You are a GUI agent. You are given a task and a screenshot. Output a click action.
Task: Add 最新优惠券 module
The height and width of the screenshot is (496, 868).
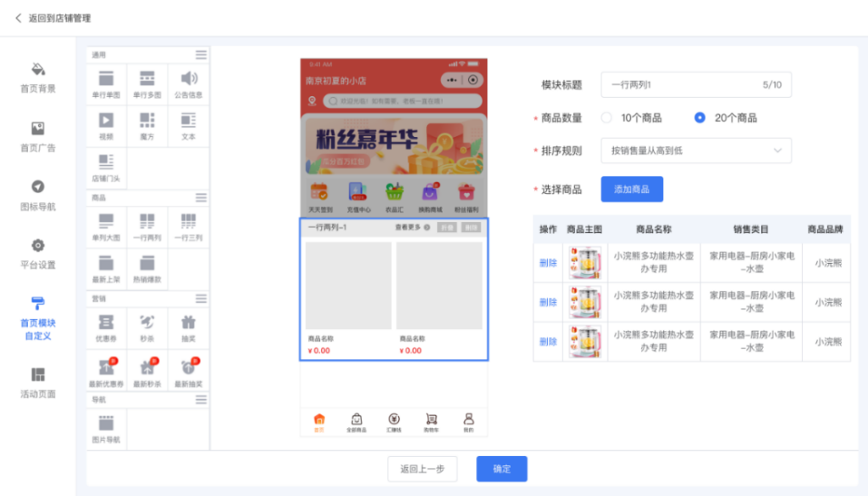(x=106, y=370)
